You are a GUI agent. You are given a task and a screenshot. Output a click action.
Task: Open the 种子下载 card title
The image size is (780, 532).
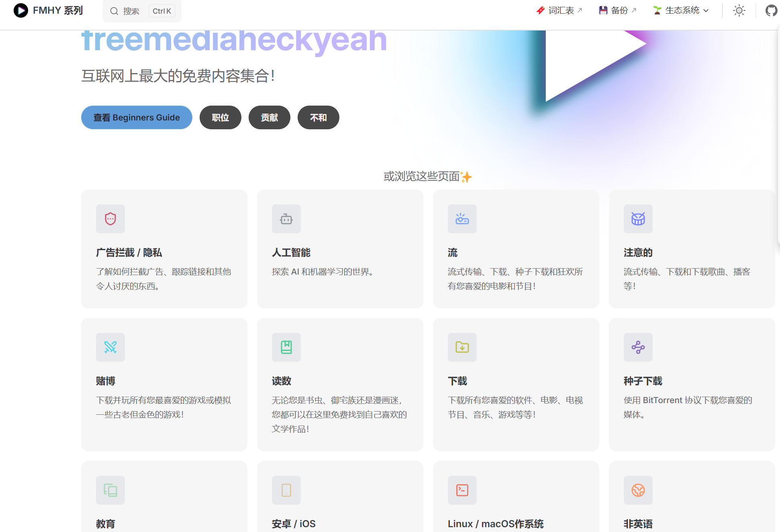[643, 381]
